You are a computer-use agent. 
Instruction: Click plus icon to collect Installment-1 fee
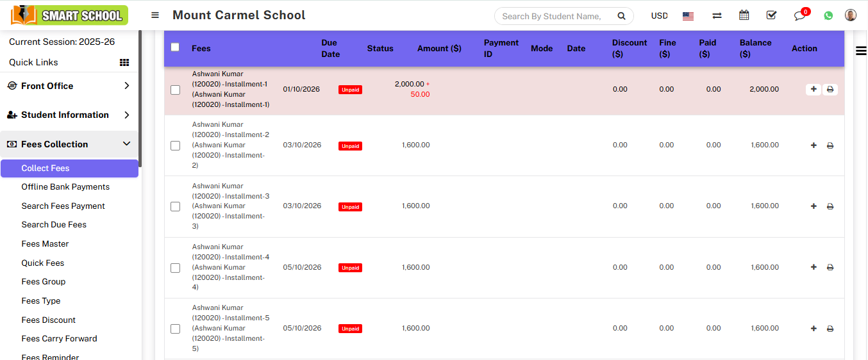[814, 90]
